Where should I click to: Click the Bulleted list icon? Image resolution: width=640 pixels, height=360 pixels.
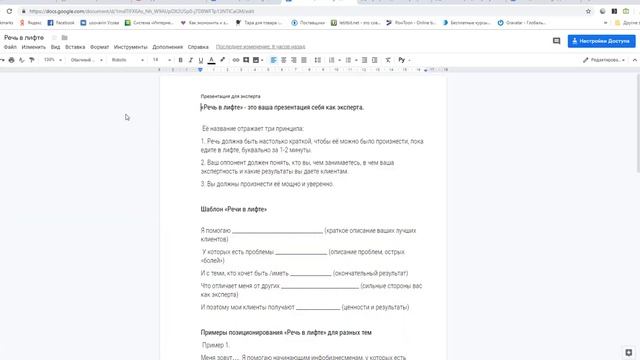348,60
